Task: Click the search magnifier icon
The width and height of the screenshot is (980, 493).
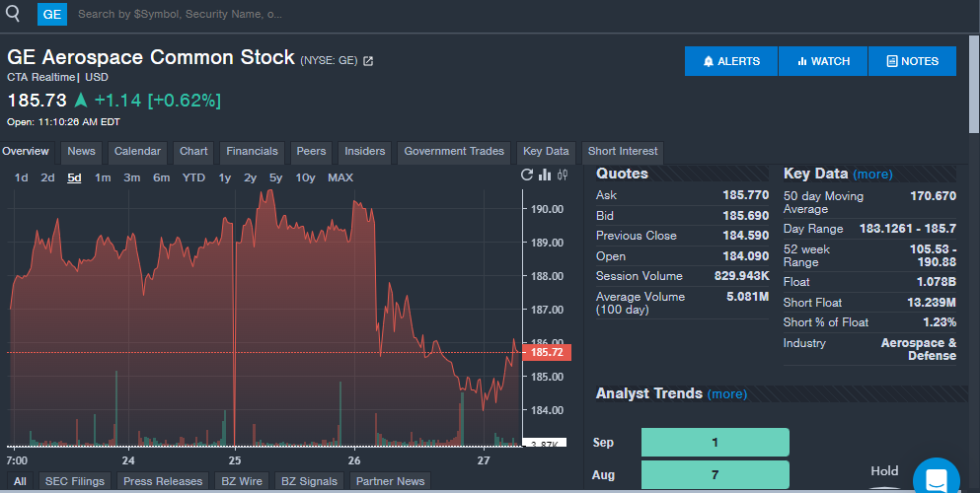Action: pos(12,13)
